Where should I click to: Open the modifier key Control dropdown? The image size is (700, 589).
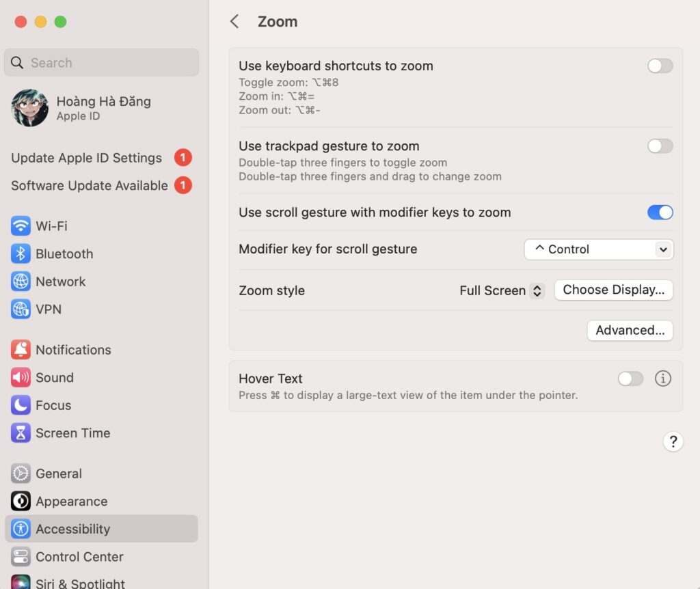pos(599,249)
